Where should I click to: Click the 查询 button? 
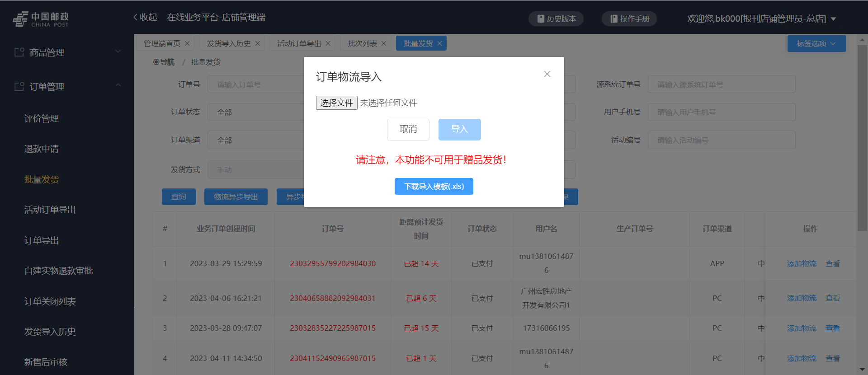[179, 197]
